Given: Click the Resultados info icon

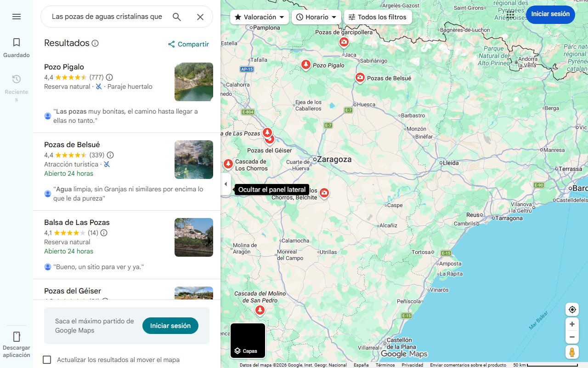Looking at the screenshot, I should click(95, 43).
